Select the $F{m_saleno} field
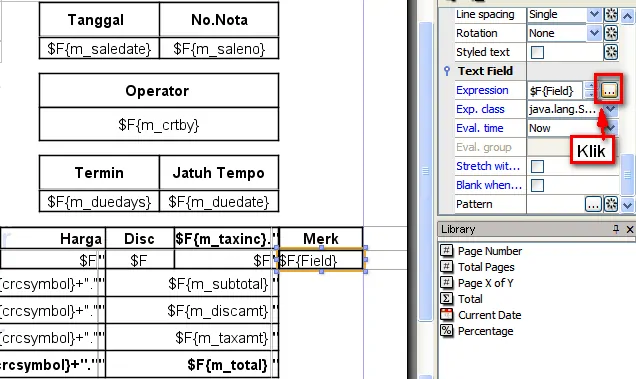 pos(219,49)
